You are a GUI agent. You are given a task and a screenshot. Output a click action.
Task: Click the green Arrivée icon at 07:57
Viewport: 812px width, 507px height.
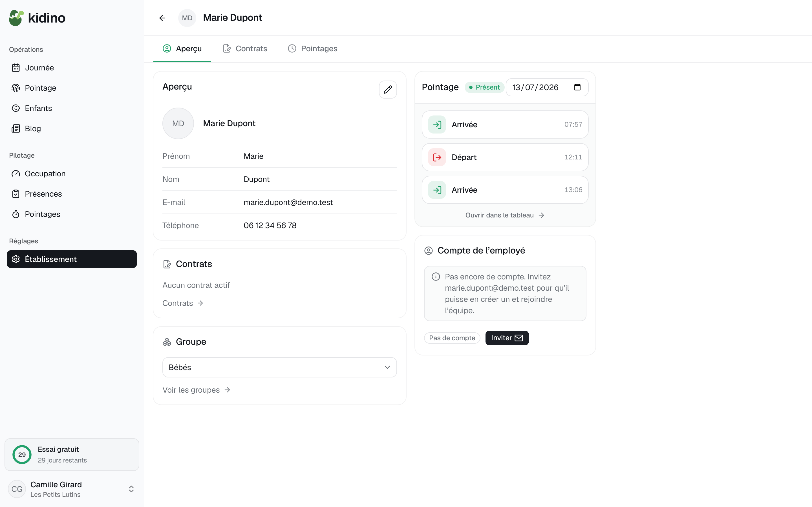point(437,125)
